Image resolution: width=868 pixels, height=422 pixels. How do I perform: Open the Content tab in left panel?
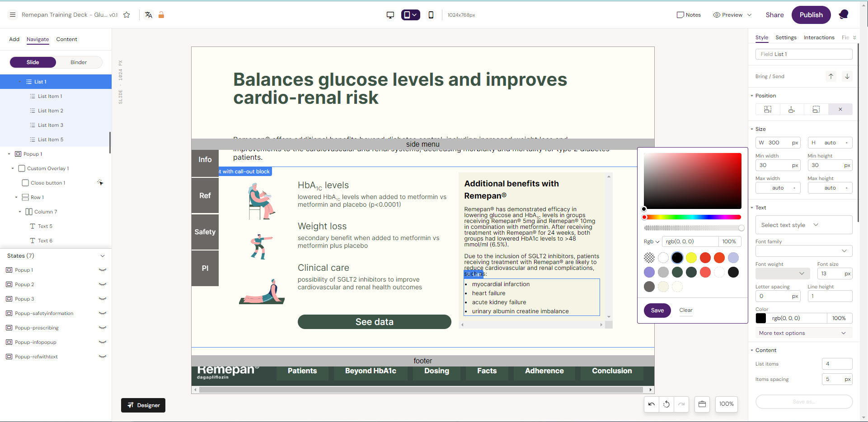66,39
